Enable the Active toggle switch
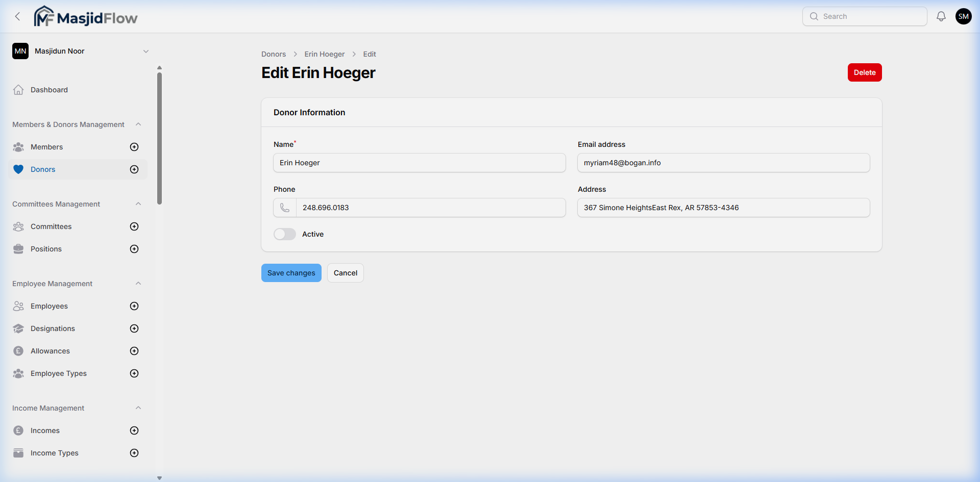The image size is (980, 482). point(284,234)
